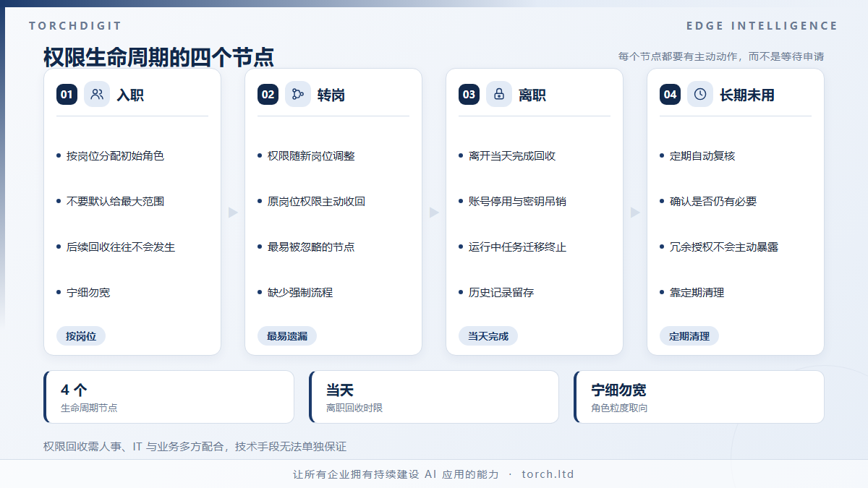Click the 离职 card heading
The width and height of the screenshot is (868, 488).
[532, 95]
